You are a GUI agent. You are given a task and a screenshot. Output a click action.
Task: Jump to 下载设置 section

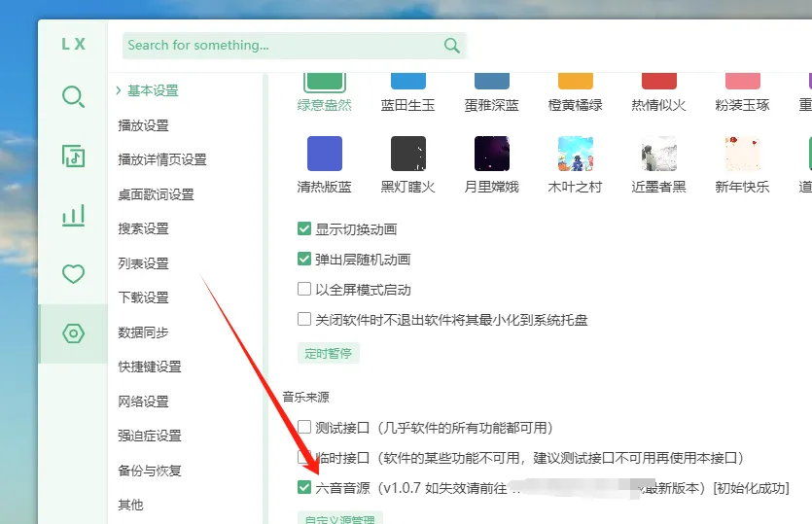pos(144,297)
